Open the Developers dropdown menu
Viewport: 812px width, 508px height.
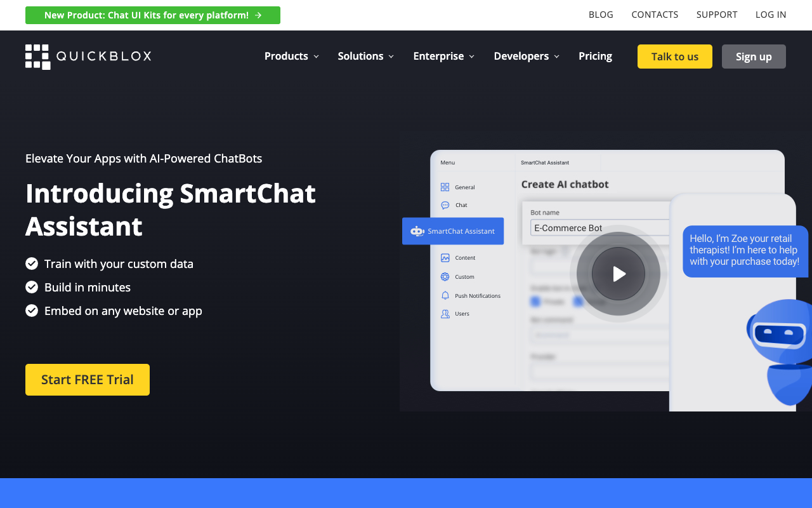[x=527, y=57]
